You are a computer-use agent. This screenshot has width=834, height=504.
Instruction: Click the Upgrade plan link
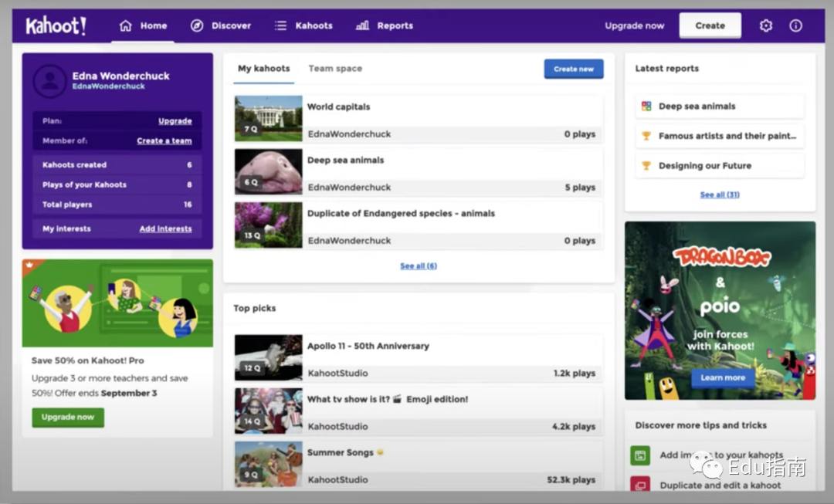[175, 120]
